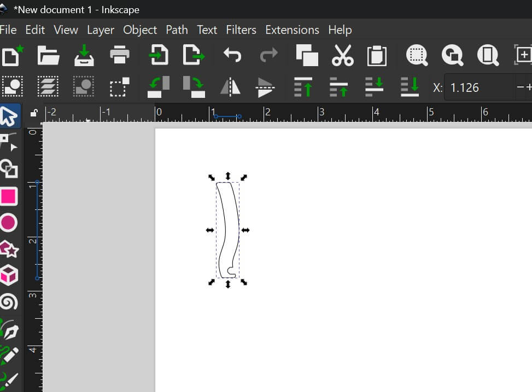Screen dimensions: 532x392
Task: Select the Selector arrow tool
Action: tap(9, 116)
